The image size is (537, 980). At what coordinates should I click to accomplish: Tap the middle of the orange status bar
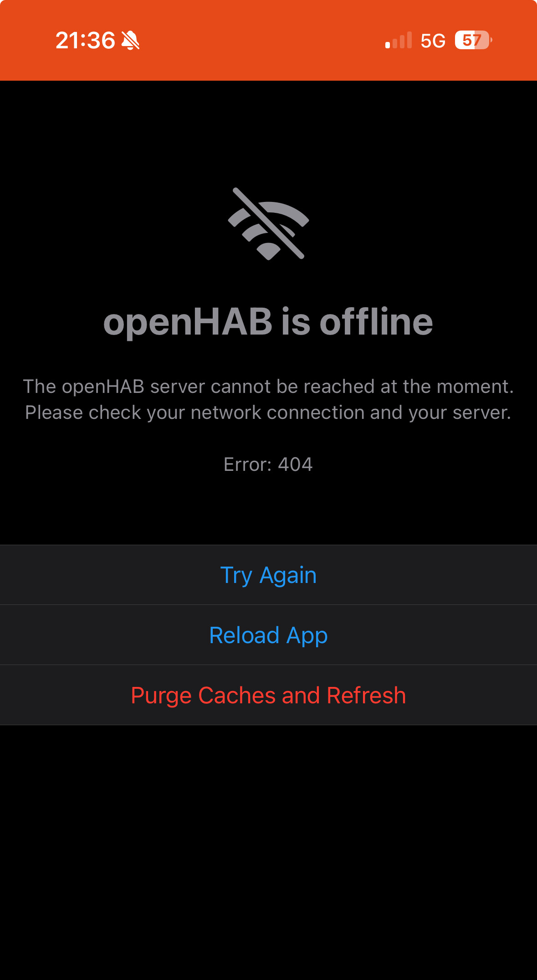coord(268,40)
